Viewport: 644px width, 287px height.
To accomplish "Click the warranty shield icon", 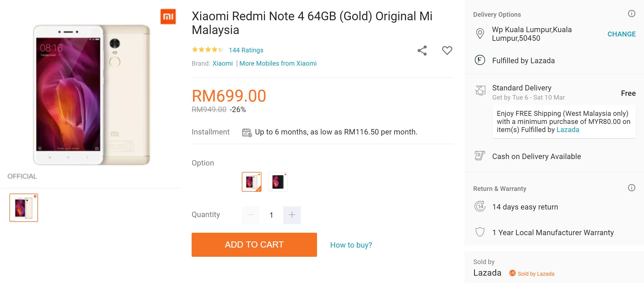I will [x=480, y=232].
